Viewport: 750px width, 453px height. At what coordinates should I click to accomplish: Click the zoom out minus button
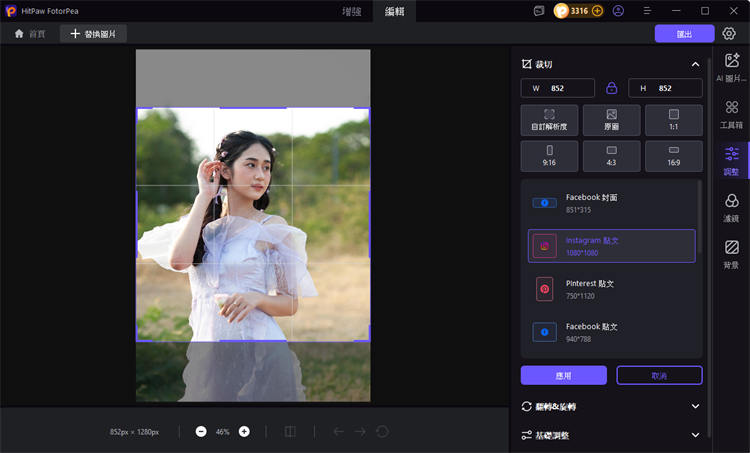pos(201,431)
